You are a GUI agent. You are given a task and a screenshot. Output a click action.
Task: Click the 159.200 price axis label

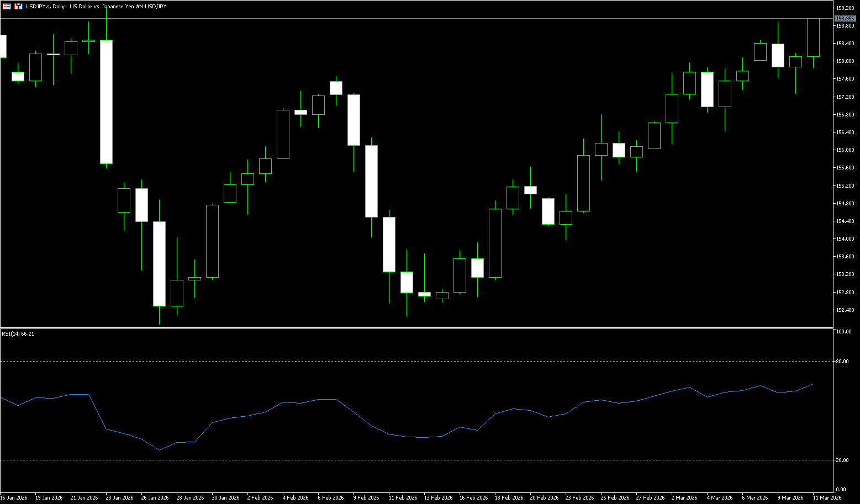pos(845,8)
